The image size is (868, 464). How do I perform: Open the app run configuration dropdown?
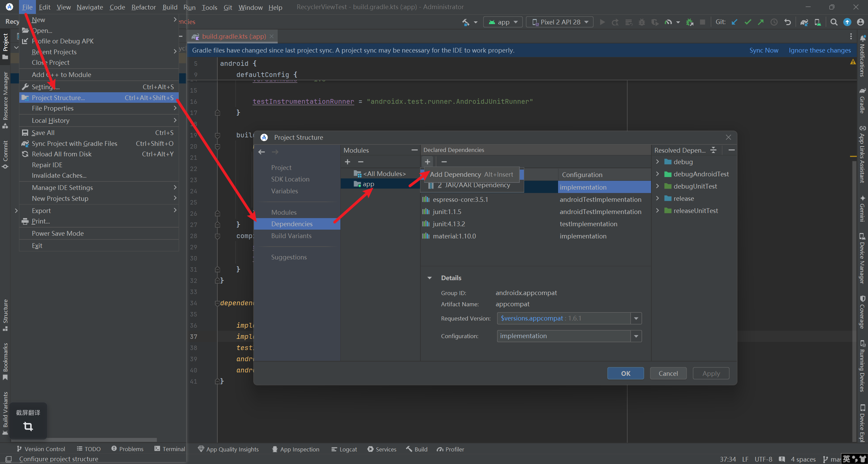[x=503, y=22]
